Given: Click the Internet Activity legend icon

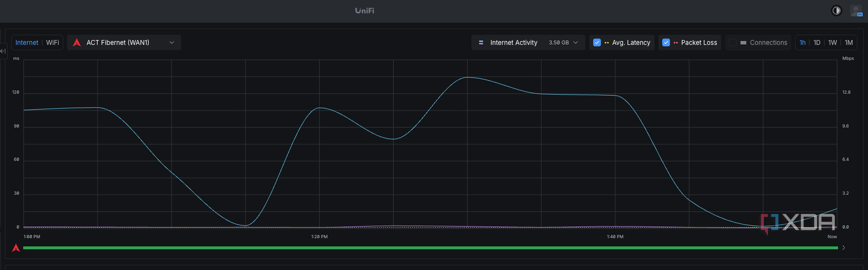Looking at the screenshot, I should point(481,43).
